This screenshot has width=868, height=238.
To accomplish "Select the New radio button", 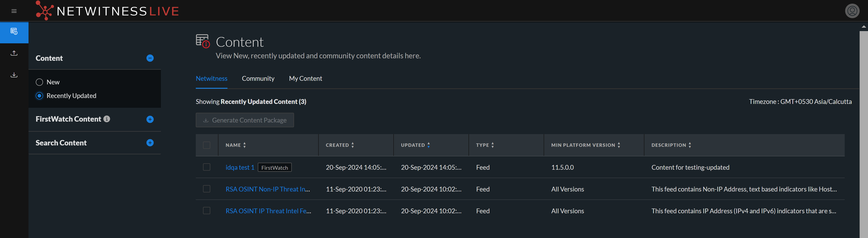I will [39, 82].
